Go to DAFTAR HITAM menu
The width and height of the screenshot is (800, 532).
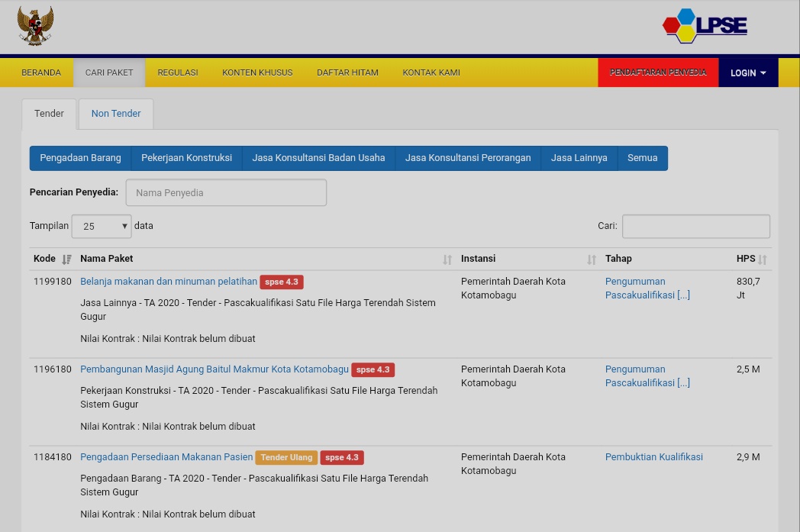[x=347, y=73]
